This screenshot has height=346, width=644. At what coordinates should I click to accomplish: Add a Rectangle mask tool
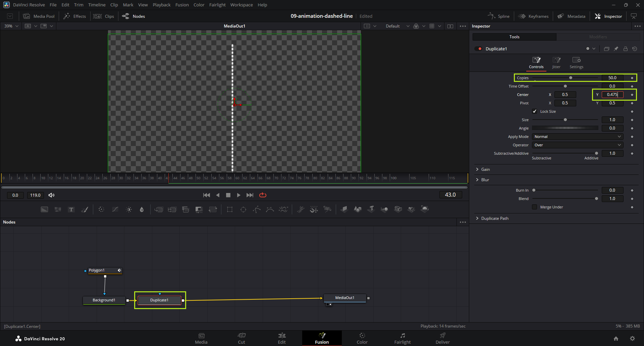click(x=230, y=209)
